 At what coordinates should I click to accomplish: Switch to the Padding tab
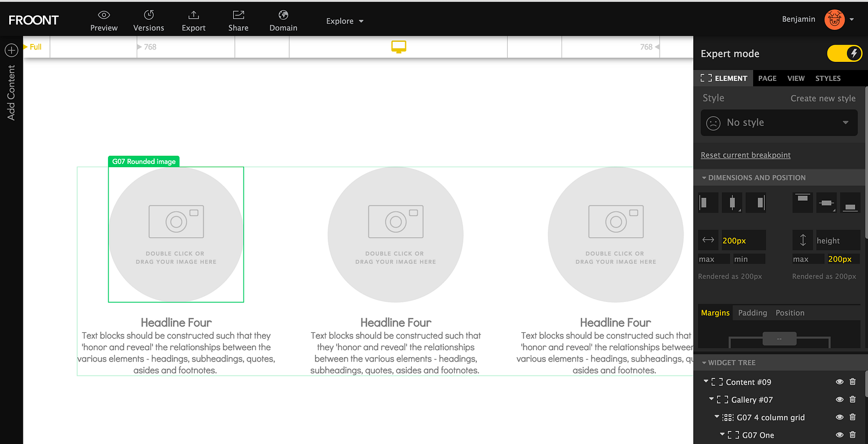[752, 313]
